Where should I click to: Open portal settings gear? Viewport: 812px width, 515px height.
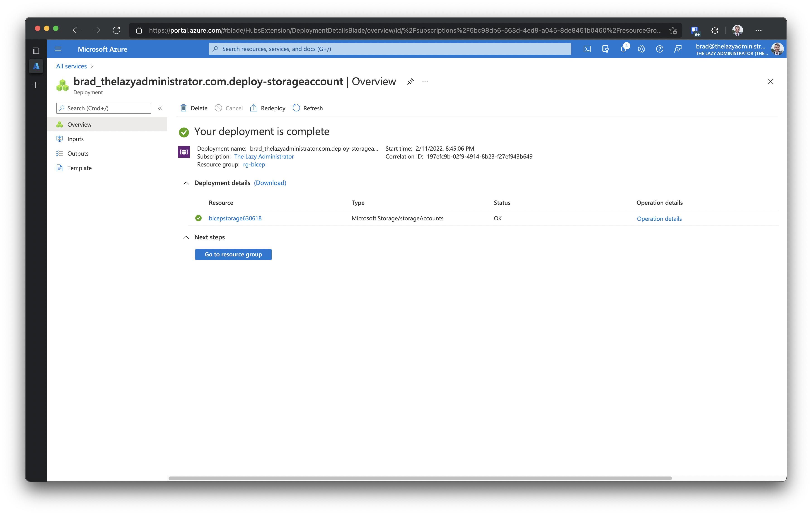tap(642, 49)
